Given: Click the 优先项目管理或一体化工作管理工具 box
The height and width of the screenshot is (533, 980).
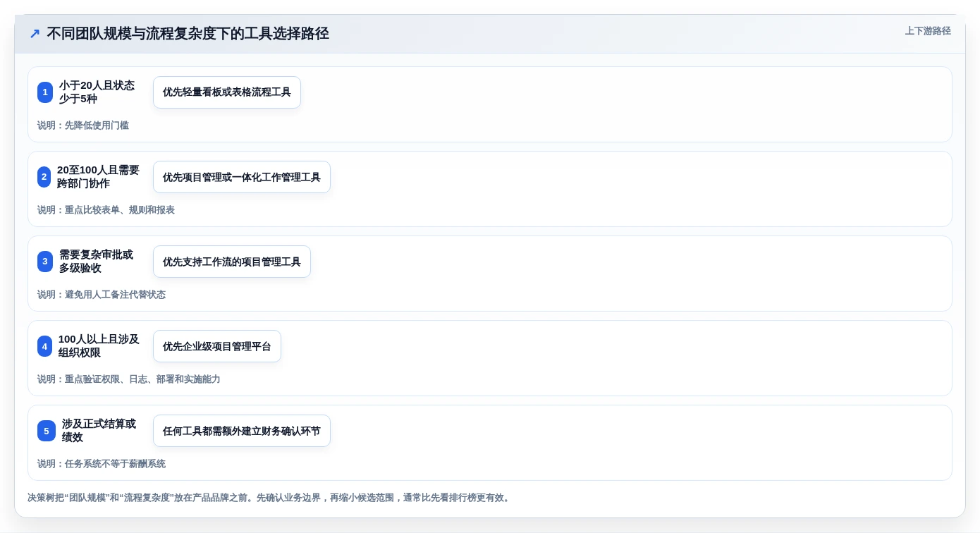Looking at the screenshot, I should [242, 177].
